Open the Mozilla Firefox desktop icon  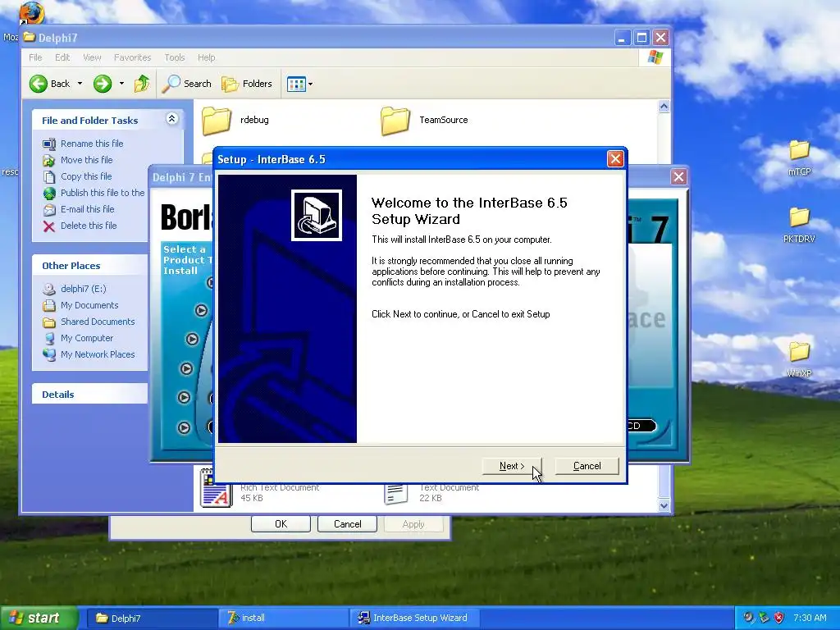(31, 13)
